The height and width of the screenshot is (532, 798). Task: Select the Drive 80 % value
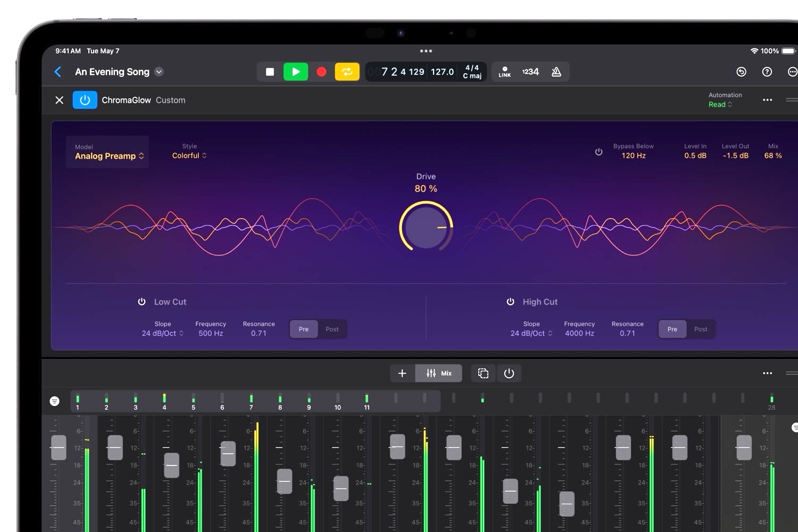click(x=426, y=189)
